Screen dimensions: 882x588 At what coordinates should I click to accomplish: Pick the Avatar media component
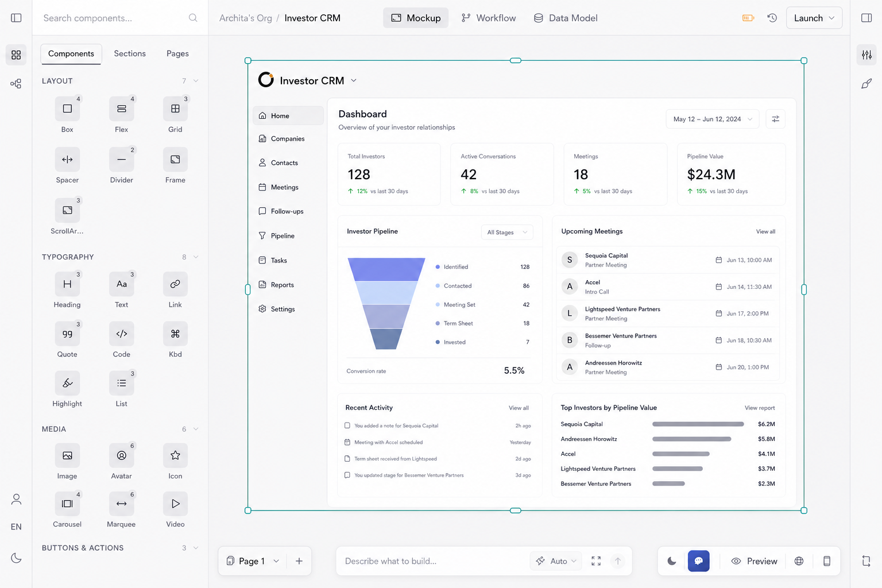(121, 455)
